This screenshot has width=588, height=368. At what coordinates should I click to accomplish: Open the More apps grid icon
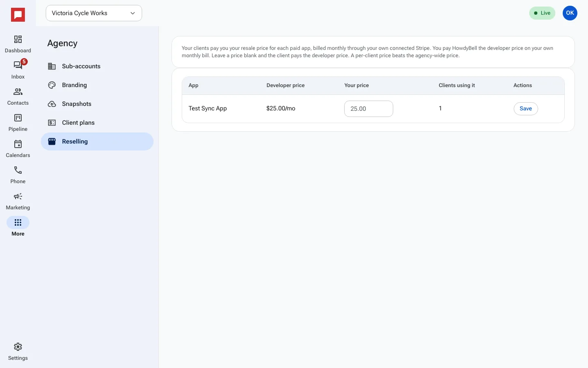point(18,222)
